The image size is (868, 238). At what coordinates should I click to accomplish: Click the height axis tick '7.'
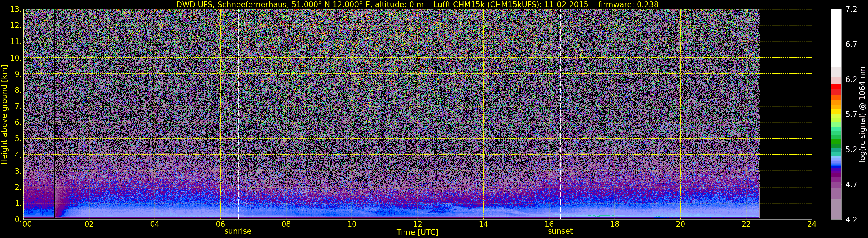coord(18,107)
